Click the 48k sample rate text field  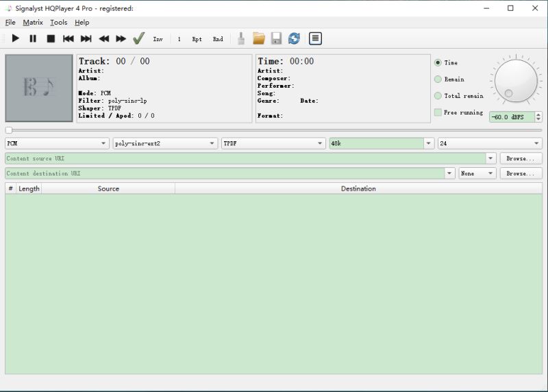tap(377, 143)
